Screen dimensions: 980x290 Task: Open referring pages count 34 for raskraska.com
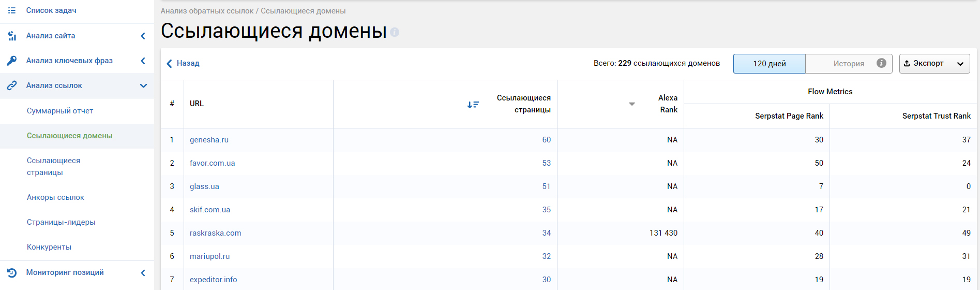tap(546, 233)
